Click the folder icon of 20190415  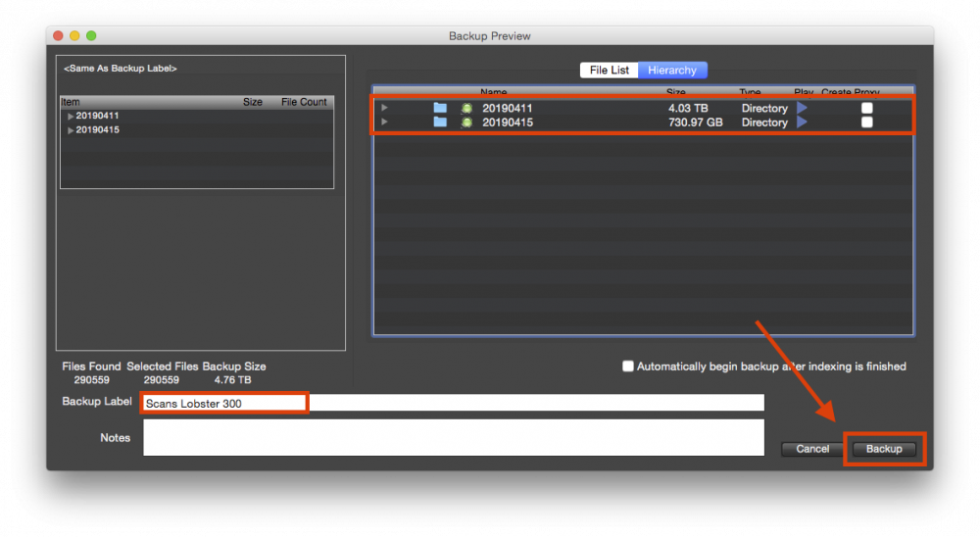click(x=440, y=122)
